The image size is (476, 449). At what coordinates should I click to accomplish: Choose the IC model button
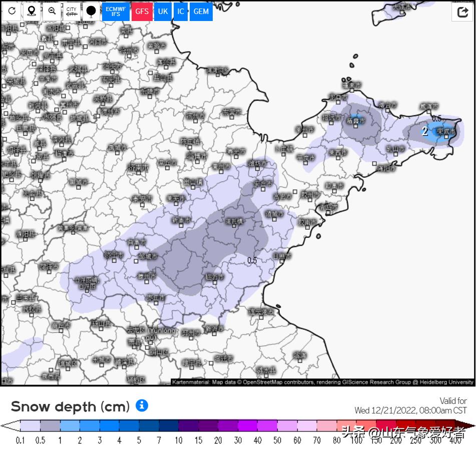point(181,11)
